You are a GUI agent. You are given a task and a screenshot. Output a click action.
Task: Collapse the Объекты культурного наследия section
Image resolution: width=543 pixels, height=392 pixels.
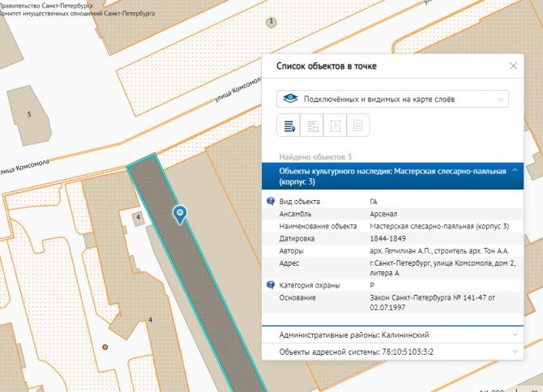[x=514, y=171]
